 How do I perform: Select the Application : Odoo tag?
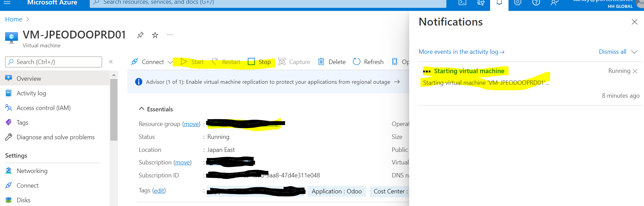coord(337,191)
